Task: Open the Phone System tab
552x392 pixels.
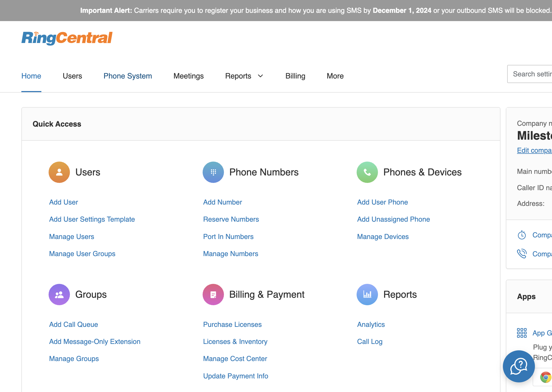Action: (x=128, y=76)
